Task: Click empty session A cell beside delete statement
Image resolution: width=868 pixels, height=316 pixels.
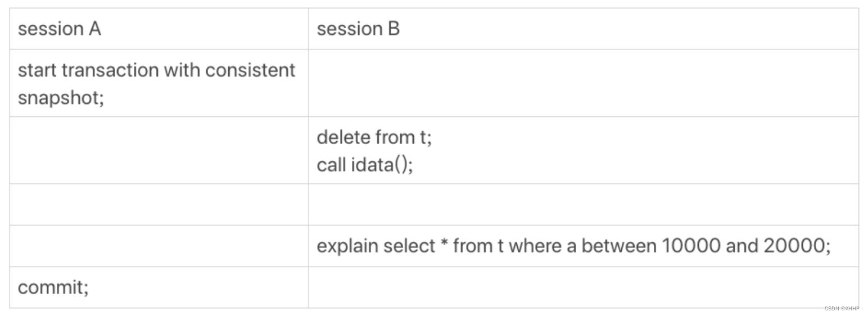Action: (159, 150)
